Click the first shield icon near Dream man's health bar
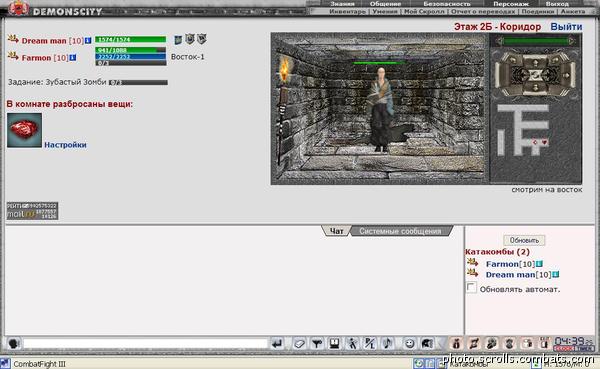Screen dimensions: 600x369 click(178, 39)
